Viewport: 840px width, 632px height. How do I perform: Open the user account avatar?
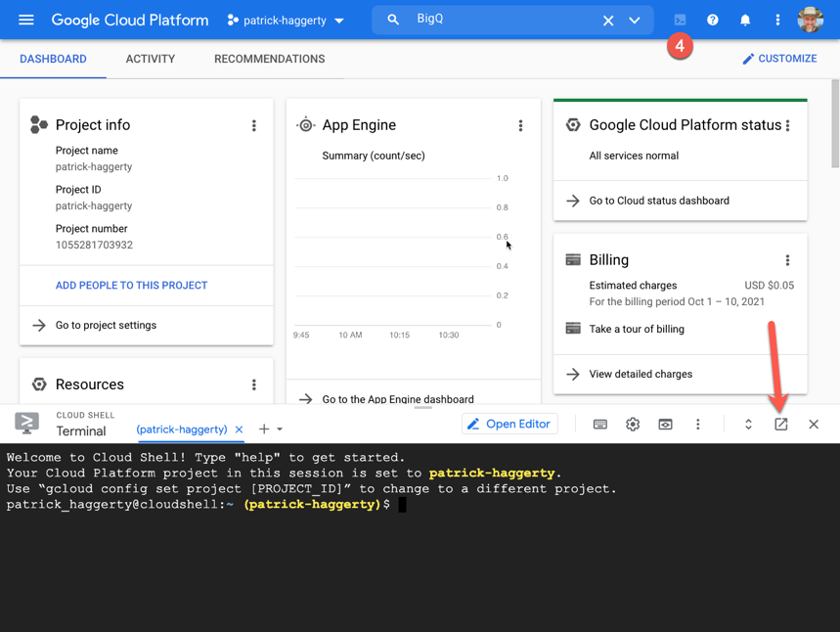(x=810, y=20)
